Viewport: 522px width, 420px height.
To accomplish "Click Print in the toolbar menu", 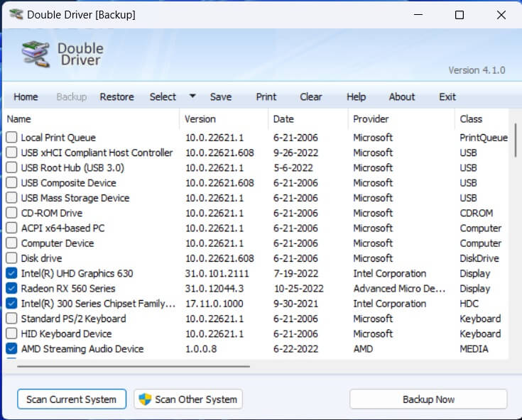I will pyautogui.click(x=266, y=96).
